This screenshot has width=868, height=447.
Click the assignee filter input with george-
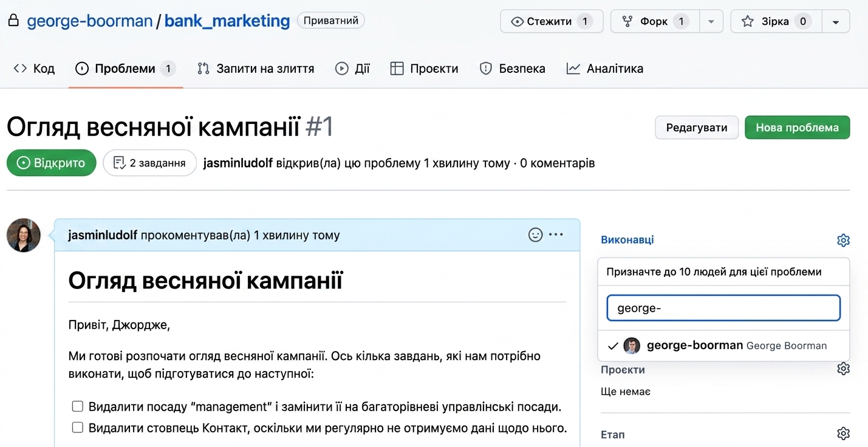pos(723,308)
